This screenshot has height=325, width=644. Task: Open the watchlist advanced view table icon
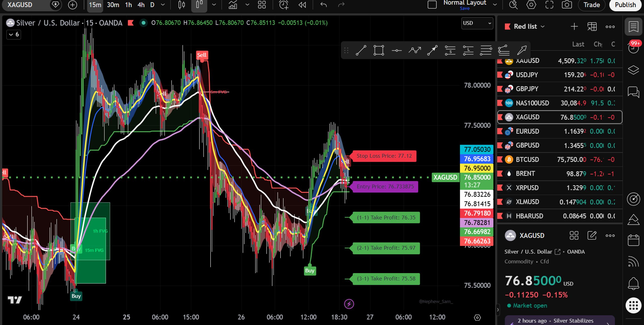coord(592,26)
